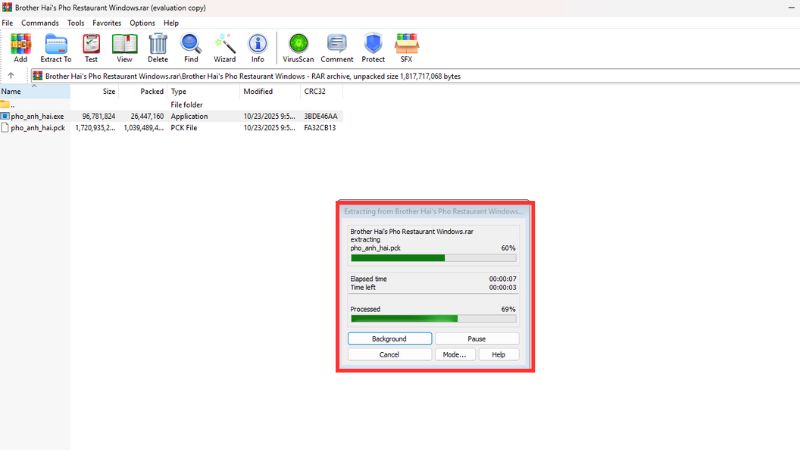Click the SFX toolbar icon

(407, 46)
